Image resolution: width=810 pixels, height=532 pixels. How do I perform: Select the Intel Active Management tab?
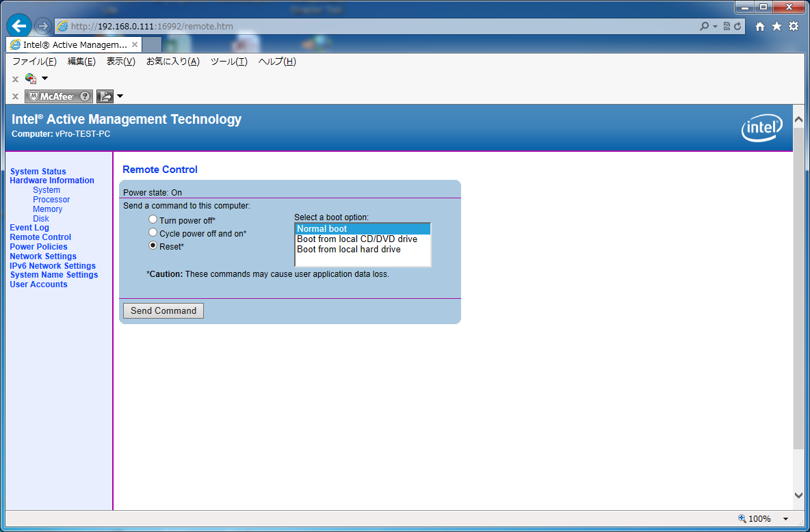[74, 45]
